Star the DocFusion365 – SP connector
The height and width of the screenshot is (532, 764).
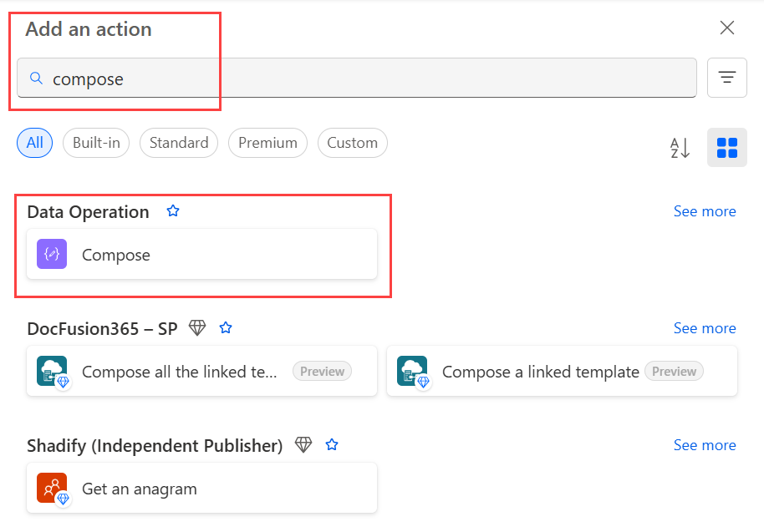point(225,327)
